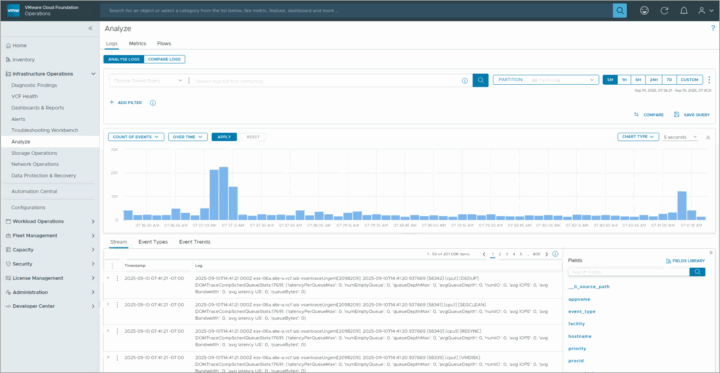Click the tallest bar in events chart
Screen dimensions: 720x373
[224, 193]
